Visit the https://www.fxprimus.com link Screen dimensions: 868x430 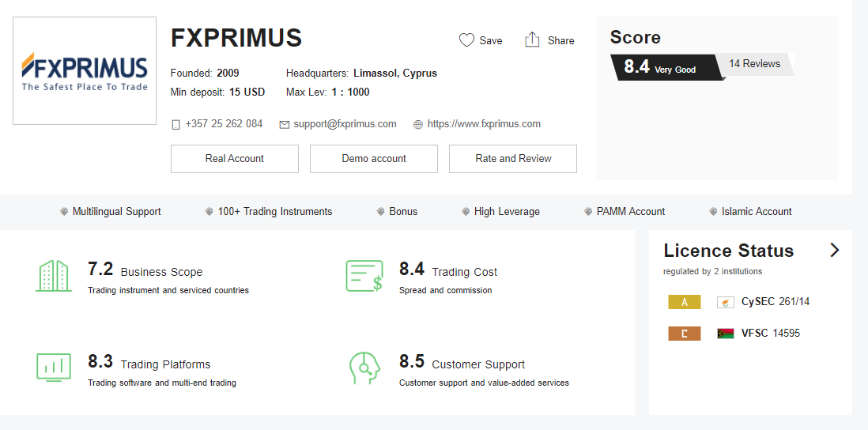pos(484,124)
